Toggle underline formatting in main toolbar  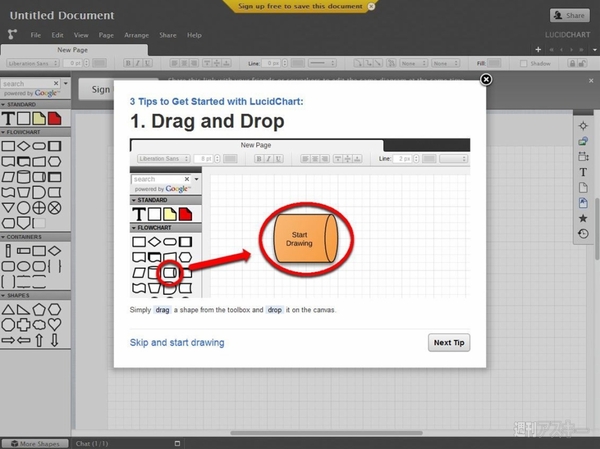point(147,63)
